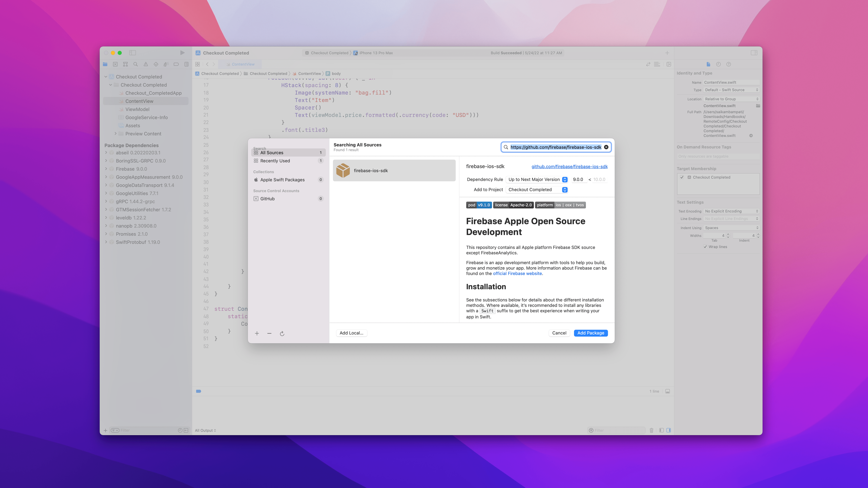The image size is (868, 488).
Task: Toggle the navigator sidebar icon
Action: pyautogui.click(x=132, y=53)
